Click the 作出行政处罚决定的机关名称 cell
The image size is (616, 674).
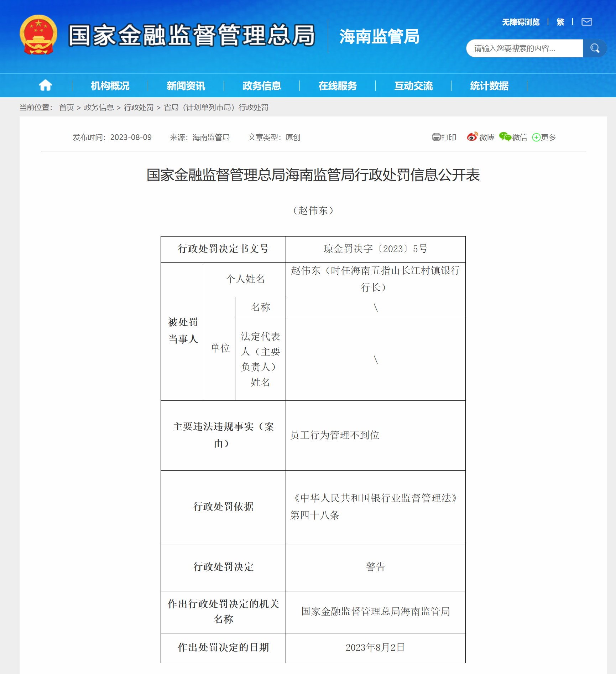pos(223,612)
